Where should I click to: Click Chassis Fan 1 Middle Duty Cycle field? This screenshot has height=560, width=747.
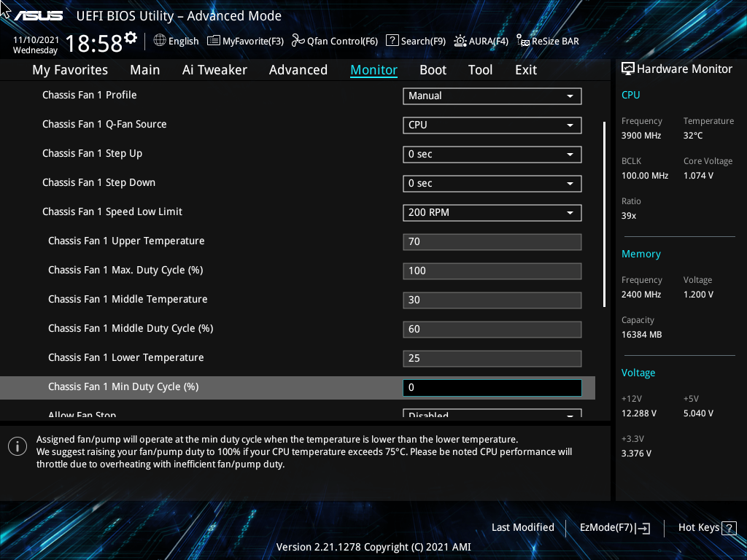click(492, 329)
